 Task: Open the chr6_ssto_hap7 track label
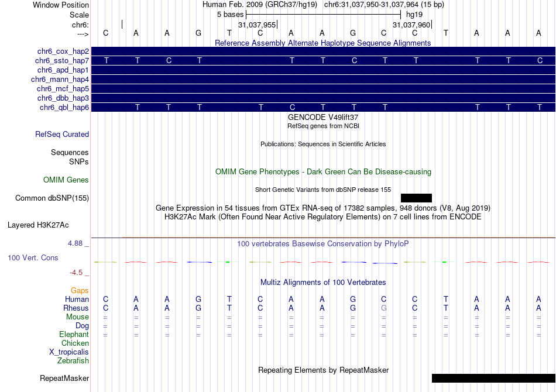tap(62, 61)
